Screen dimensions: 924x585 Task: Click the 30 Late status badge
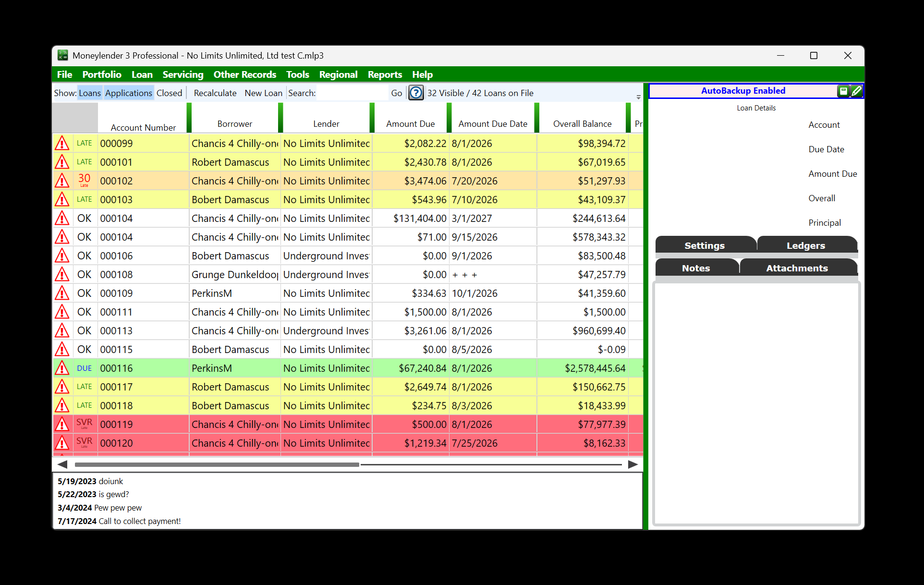[x=85, y=180]
